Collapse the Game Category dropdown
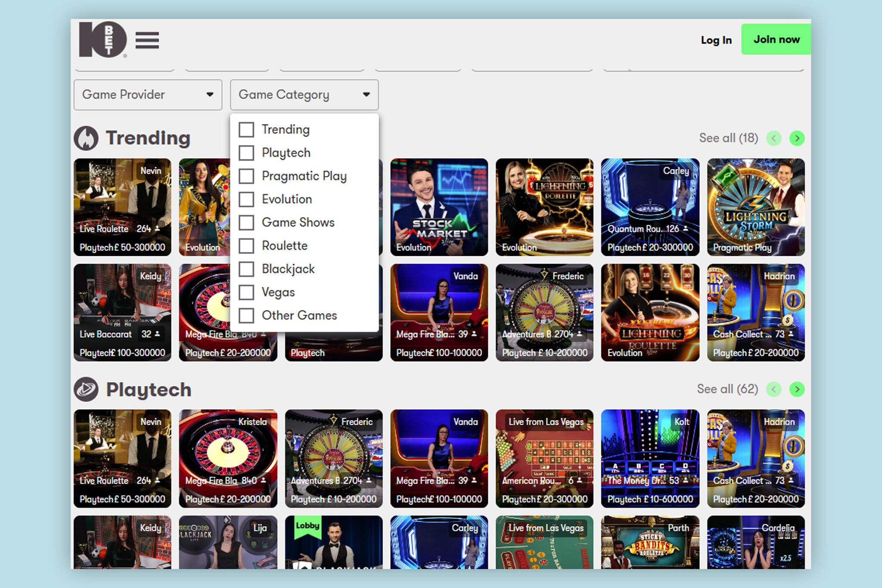 304,94
